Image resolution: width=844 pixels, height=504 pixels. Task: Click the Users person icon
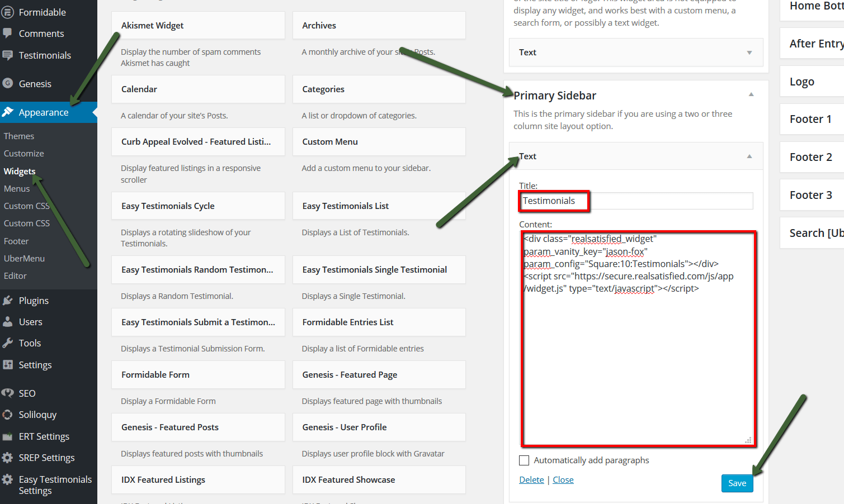click(x=8, y=322)
